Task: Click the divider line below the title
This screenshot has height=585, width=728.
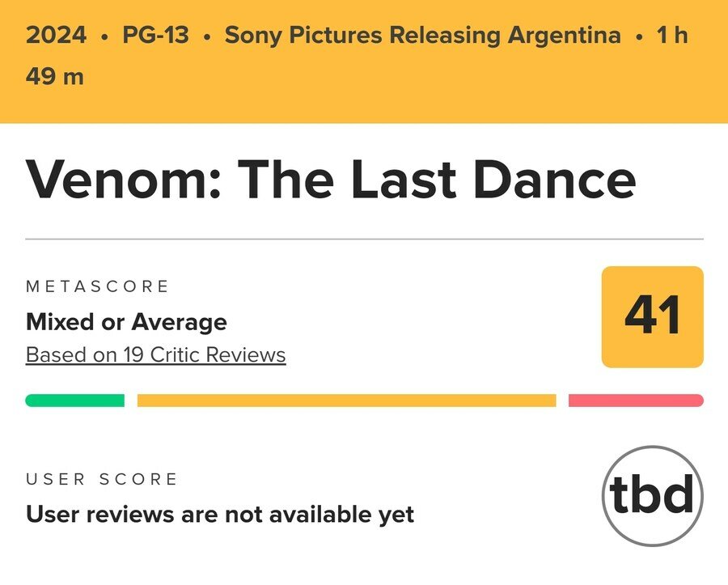Action: (x=365, y=240)
